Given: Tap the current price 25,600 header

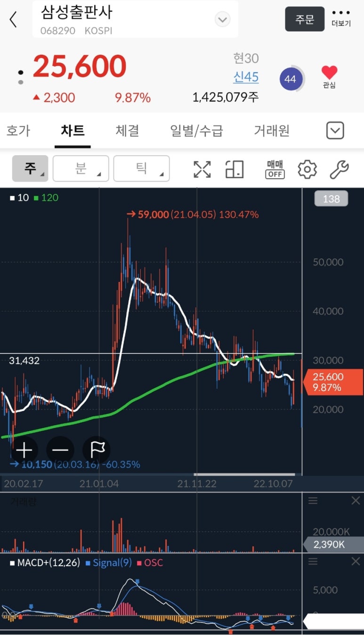Looking at the screenshot, I should pyautogui.click(x=80, y=66).
